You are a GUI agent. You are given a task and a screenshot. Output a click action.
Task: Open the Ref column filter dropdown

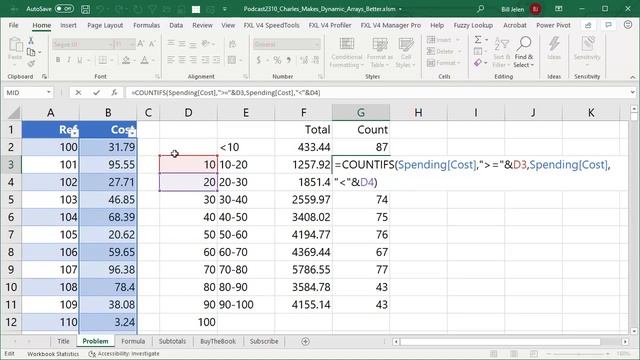pos(74,132)
